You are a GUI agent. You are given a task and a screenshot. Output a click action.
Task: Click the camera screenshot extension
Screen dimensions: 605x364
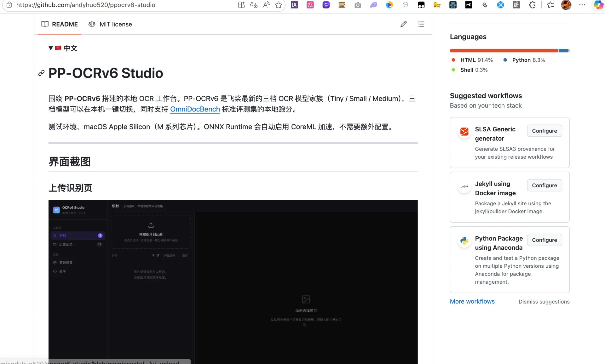pos(358,5)
